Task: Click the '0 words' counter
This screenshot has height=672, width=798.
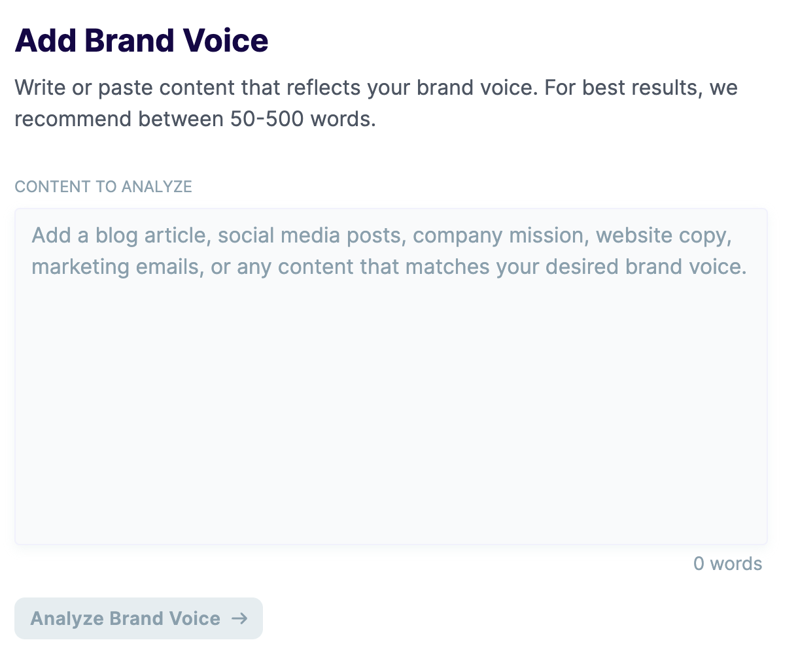Action: [727, 564]
